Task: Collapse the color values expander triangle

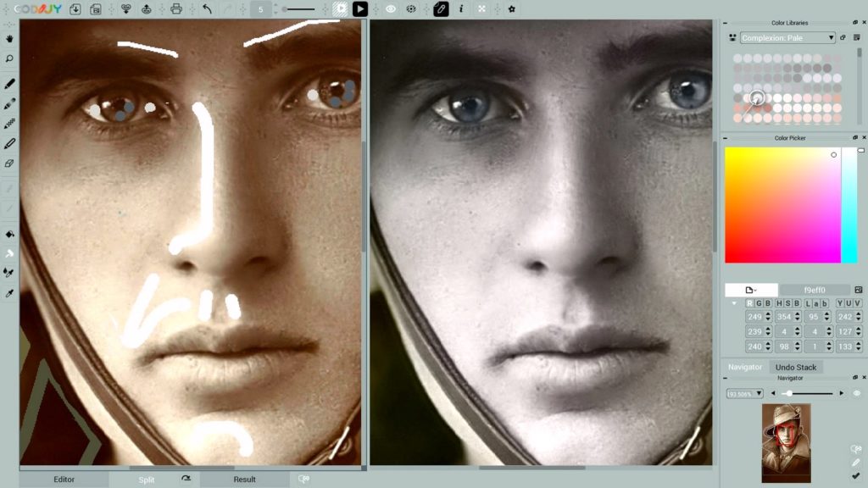Action: coord(734,303)
